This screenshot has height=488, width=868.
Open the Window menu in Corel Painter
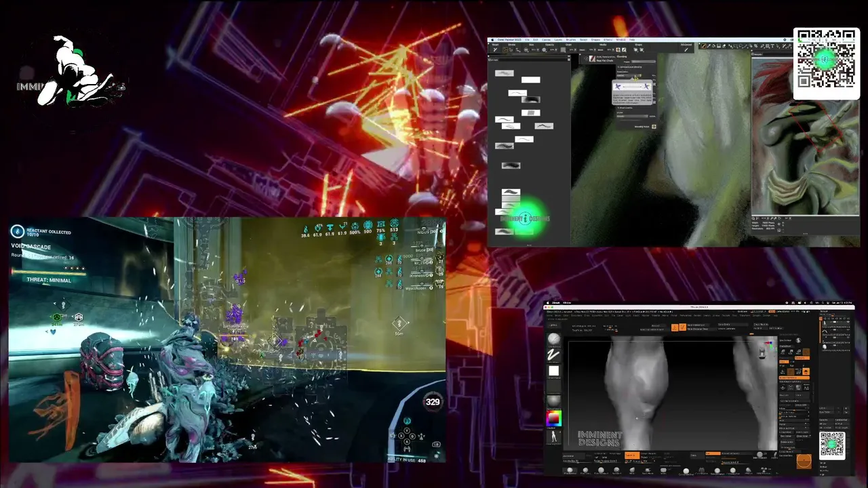(621, 40)
